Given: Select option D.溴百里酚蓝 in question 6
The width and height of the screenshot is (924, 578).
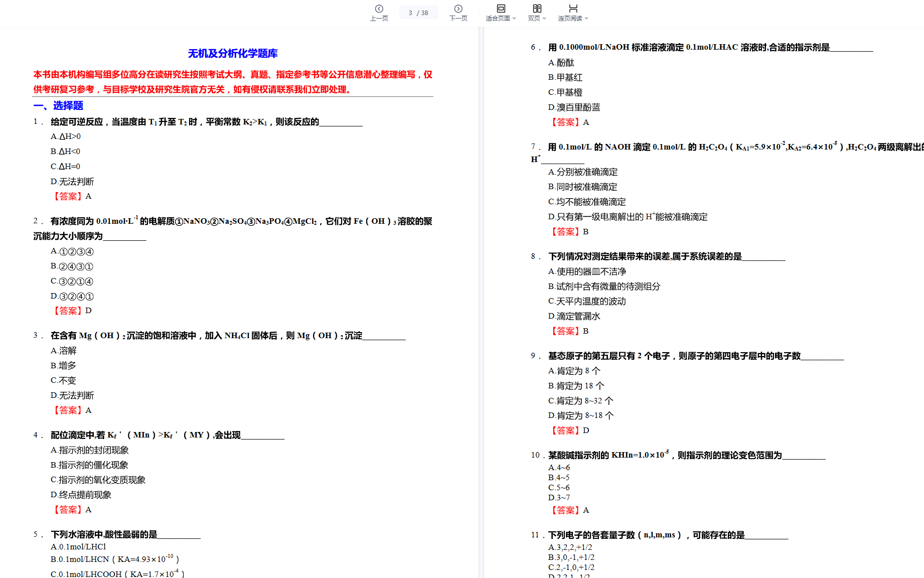Looking at the screenshot, I should point(574,107).
